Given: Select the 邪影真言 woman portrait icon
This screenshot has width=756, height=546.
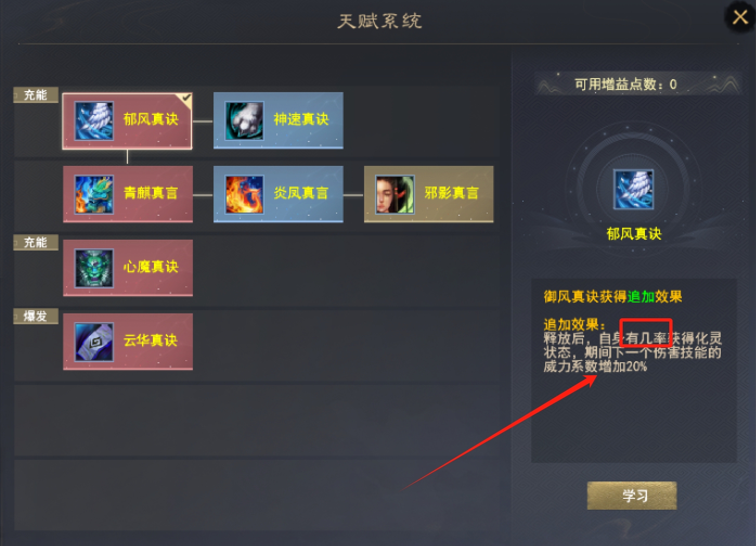Looking at the screenshot, I should (395, 194).
